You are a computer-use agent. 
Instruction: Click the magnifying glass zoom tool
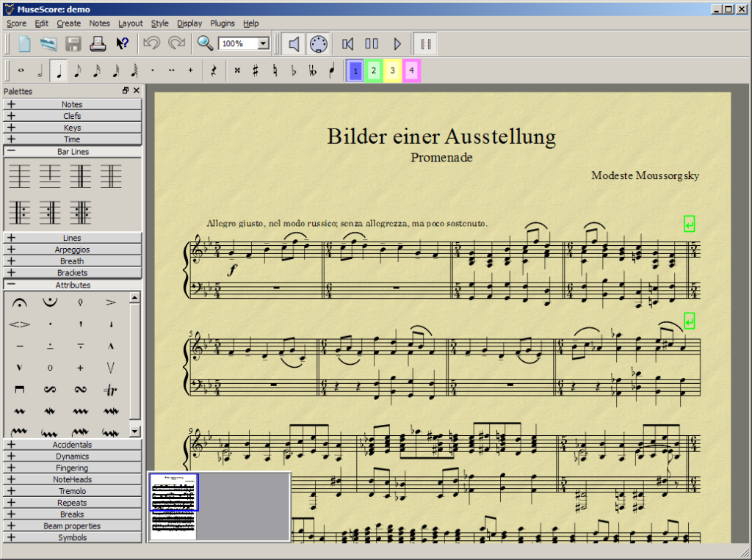[206, 43]
